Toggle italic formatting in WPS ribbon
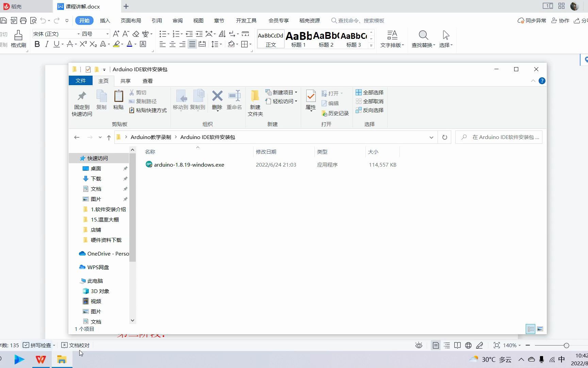588x368 pixels. [x=47, y=44]
